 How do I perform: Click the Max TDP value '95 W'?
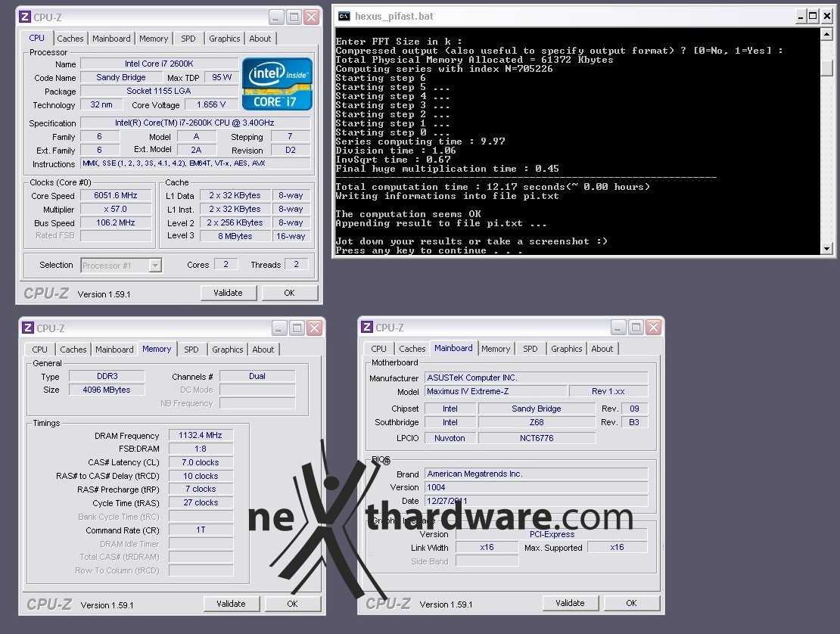[222, 78]
